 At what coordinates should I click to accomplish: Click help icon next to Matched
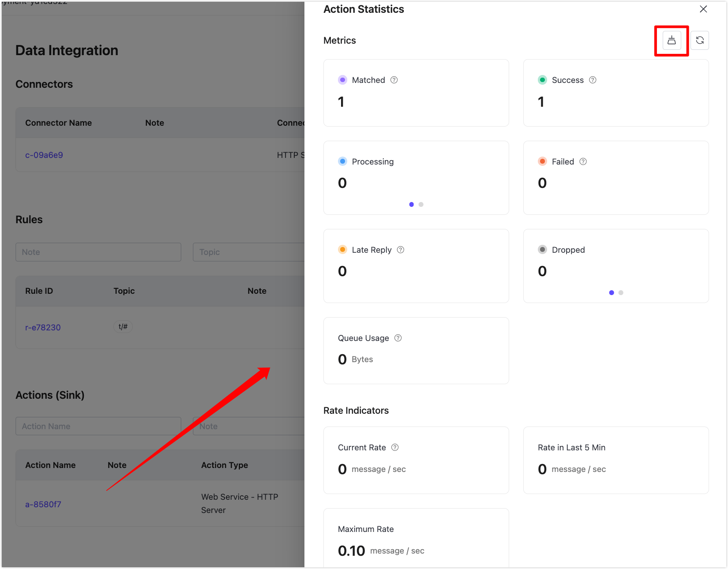[x=394, y=80]
